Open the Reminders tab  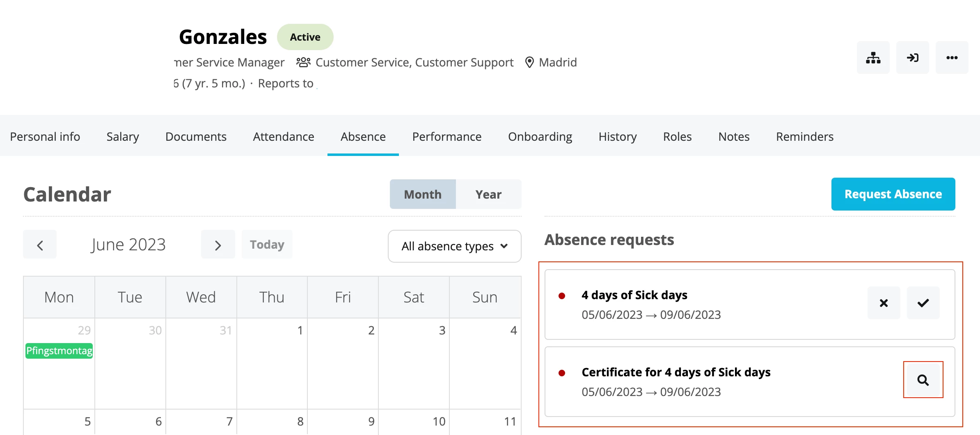[x=805, y=136]
